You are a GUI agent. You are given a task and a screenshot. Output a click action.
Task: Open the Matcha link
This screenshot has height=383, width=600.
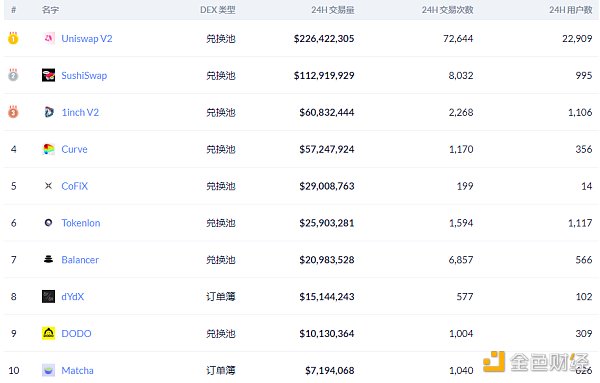tap(77, 370)
